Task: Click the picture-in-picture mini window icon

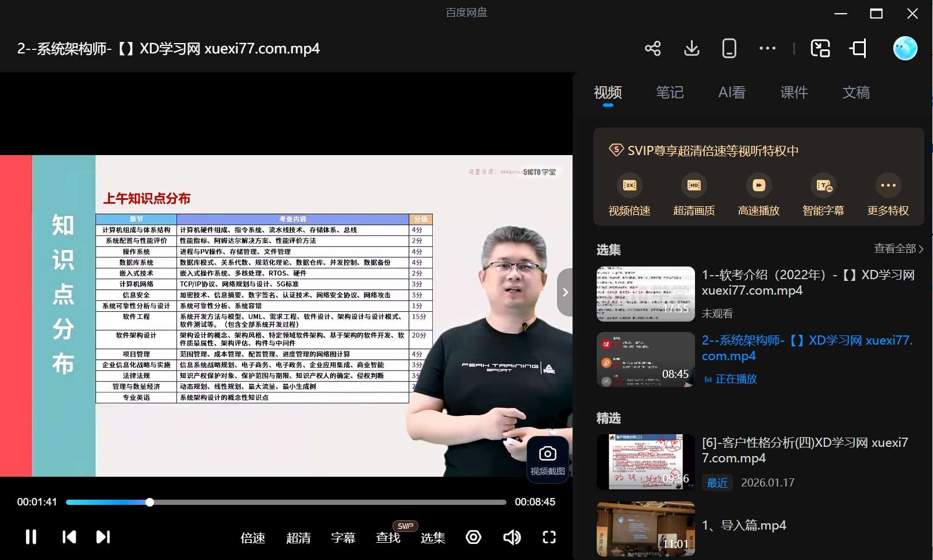Action: [x=820, y=49]
